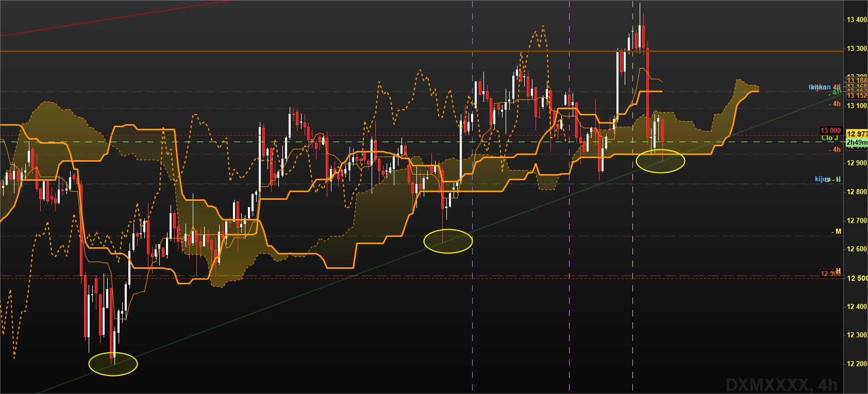Click the - 4h label below 12 977
The image size is (868, 394).
tap(835, 150)
